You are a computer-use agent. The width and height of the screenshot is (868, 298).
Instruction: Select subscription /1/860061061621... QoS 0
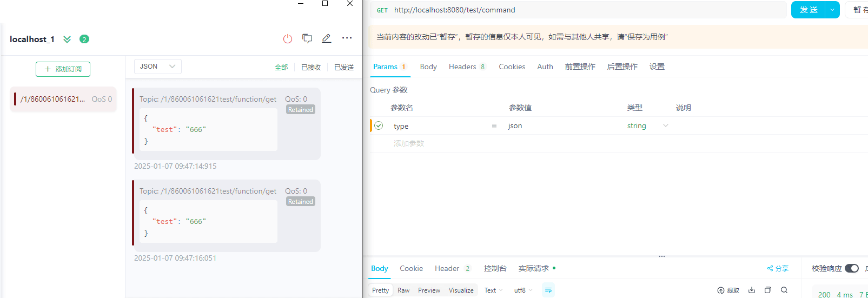[63, 99]
